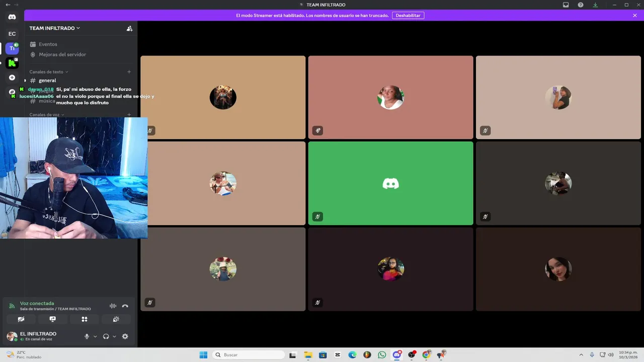
Task: Create channel in Canales de voz
Action: [x=129, y=115]
